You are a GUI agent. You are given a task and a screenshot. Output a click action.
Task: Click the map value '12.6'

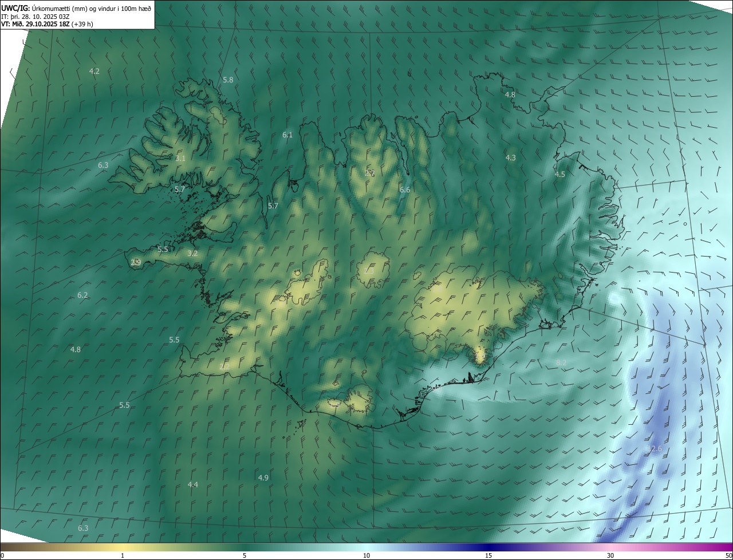[x=654, y=449]
